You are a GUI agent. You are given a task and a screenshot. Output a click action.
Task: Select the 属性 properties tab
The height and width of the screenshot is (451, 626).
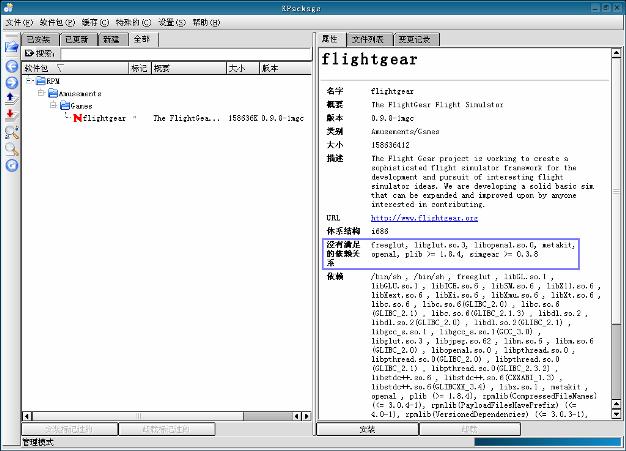331,39
